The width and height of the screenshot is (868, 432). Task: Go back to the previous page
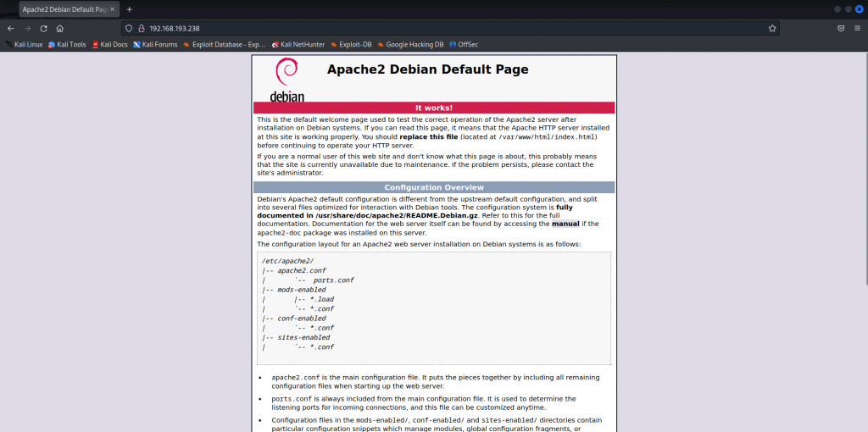pos(10,28)
